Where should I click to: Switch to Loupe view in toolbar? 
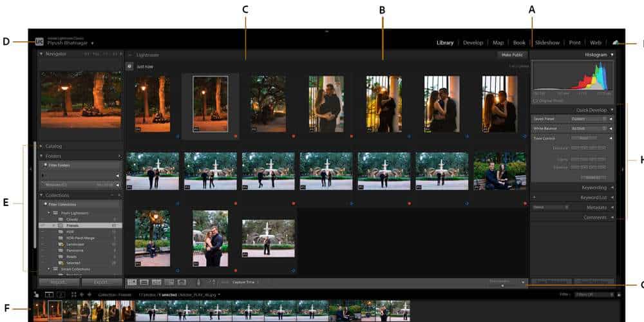click(144, 282)
